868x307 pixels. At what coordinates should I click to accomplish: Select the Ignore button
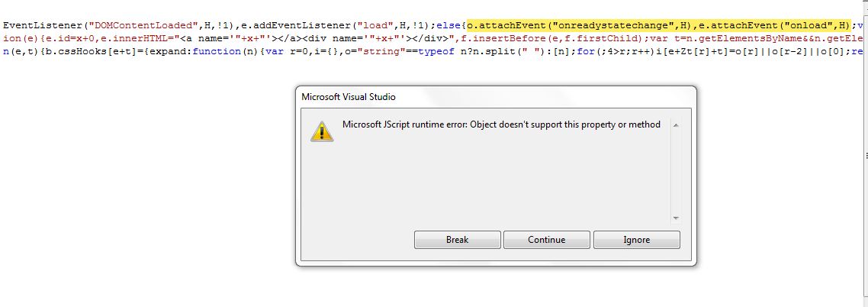[637, 240]
